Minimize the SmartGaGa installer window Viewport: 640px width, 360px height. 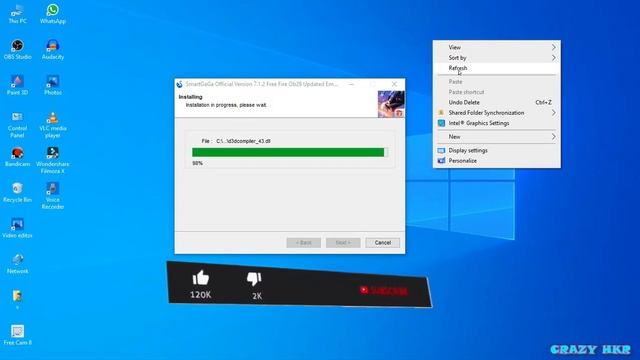coord(351,84)
